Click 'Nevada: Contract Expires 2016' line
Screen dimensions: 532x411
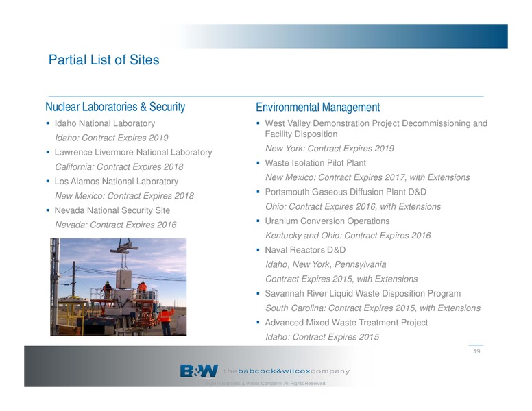point(116,225)
